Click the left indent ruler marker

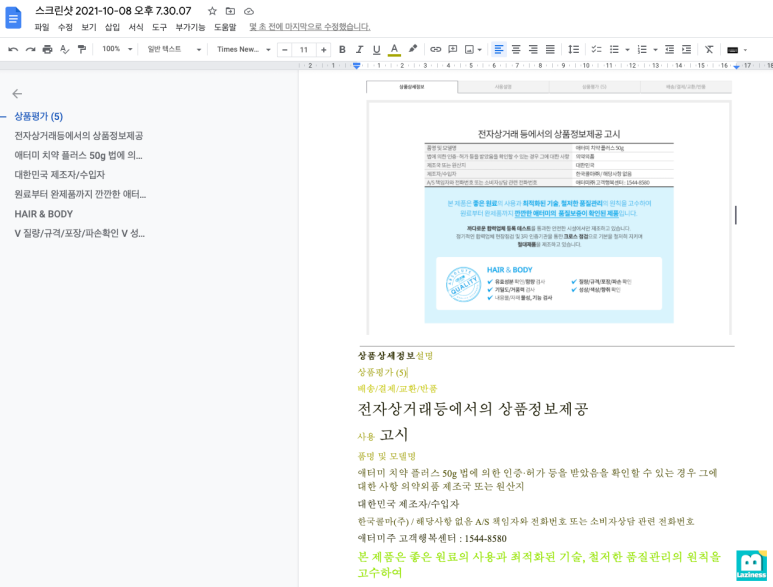(356, 66)
